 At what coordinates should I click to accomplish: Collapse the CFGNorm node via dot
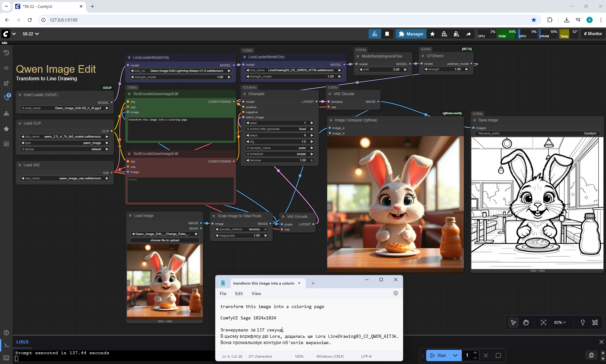[x=423, y=56]
